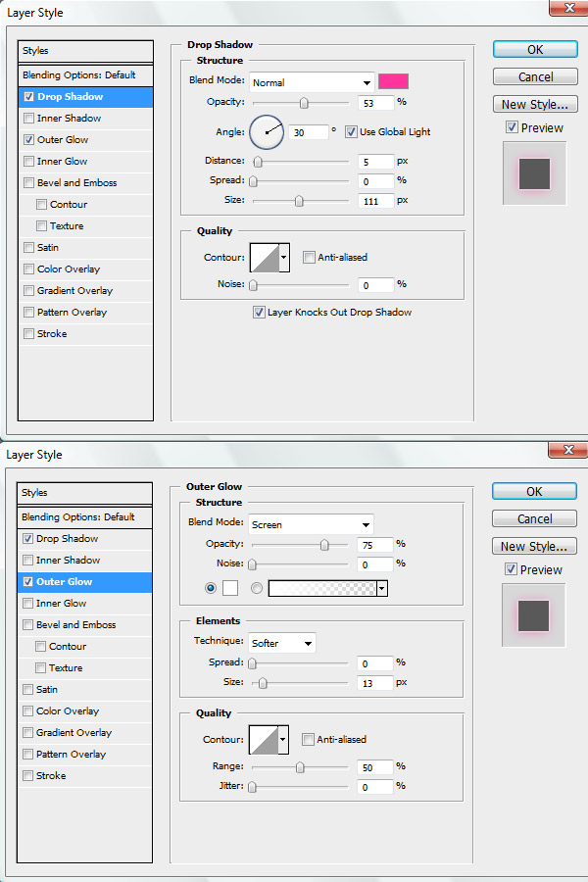Click OK in the Outer Glow dialog
Viewport: 588px width, 882px height.
[534, 492]
